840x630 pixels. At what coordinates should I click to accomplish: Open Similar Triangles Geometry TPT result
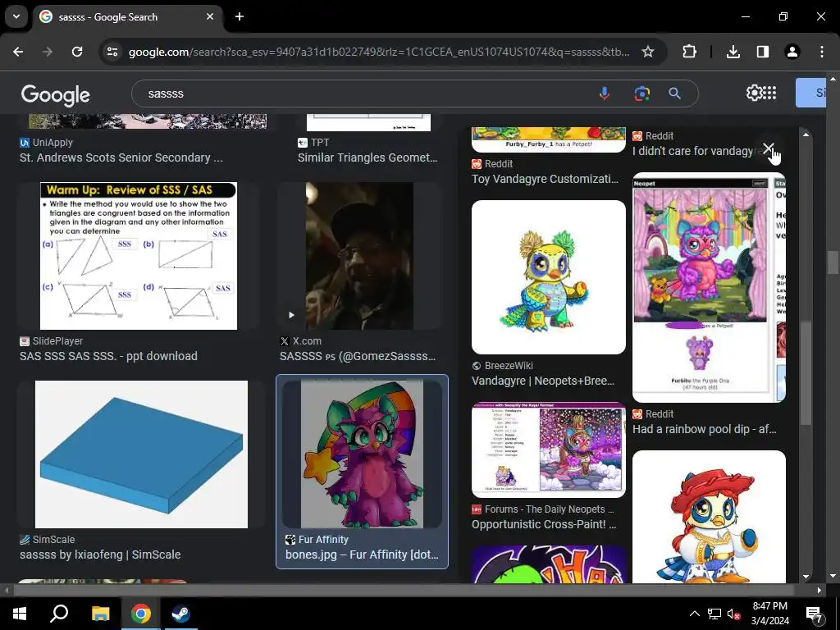point(367,158)
